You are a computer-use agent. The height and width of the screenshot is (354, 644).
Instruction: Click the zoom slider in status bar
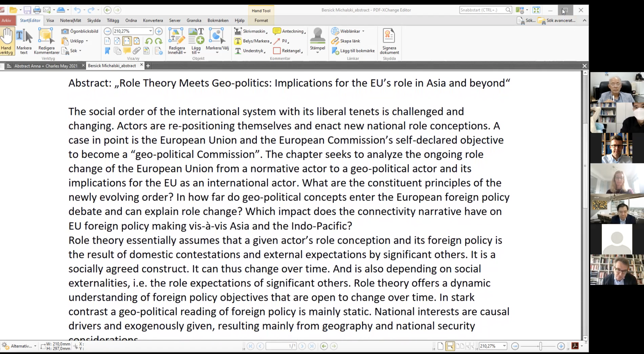[540, 346]
